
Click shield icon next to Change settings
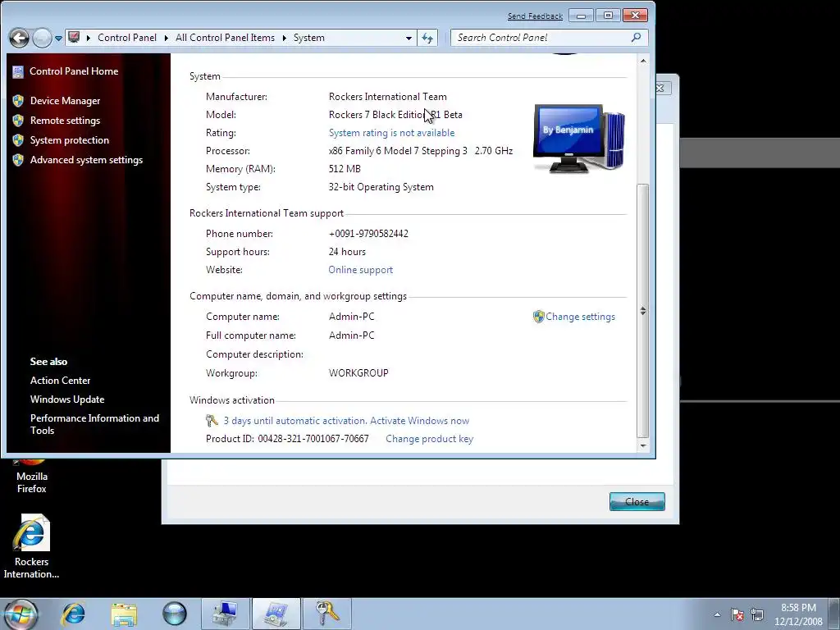coord(538,317)
